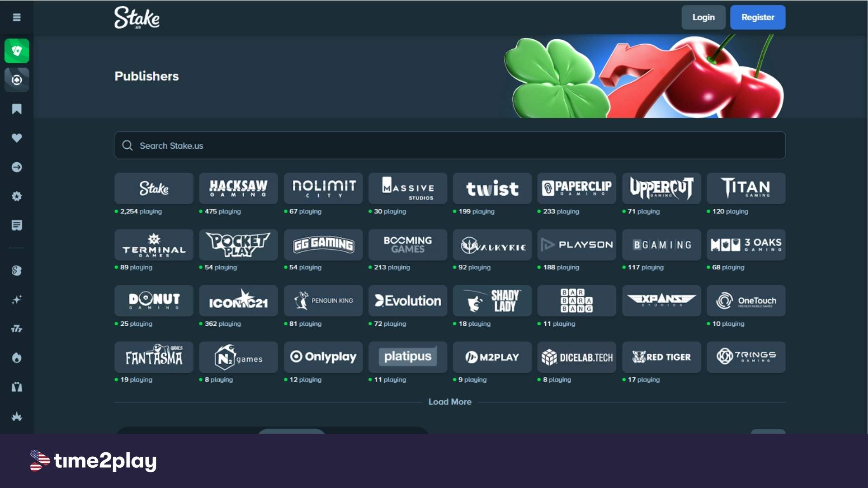Open Nolimit City publisher tile
The height and width of the screenshot is (488, 868).
pyautogui.click(x=323, y=188)
